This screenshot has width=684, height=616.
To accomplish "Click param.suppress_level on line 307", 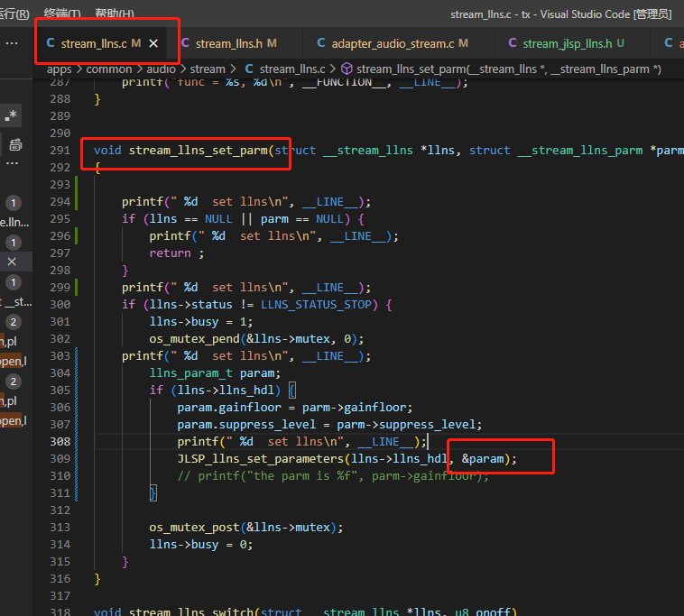I will tap(246, 424).
